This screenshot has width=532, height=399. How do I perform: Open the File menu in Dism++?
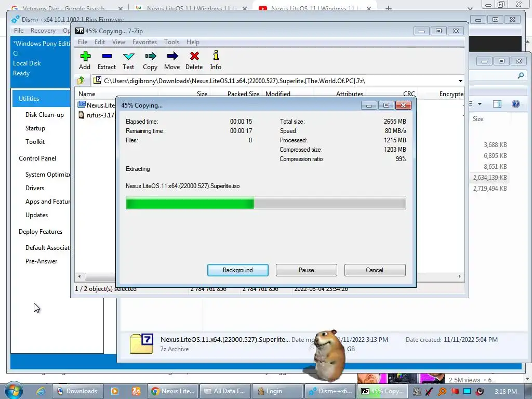click(x=19, y=31)
